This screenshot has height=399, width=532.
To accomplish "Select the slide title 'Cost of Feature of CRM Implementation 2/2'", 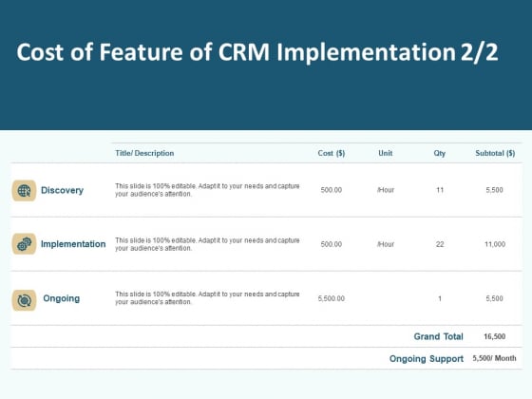I will tap(257, 52).
